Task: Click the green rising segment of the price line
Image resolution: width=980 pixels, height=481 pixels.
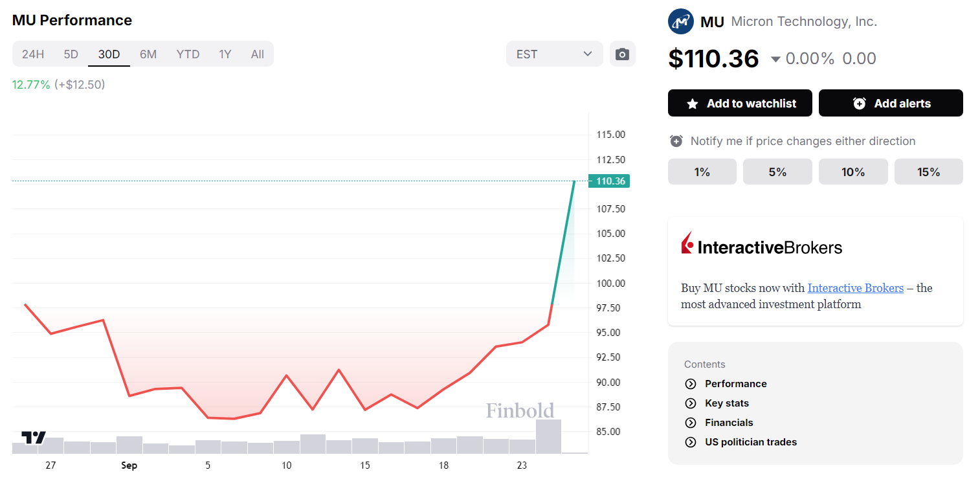Action: tap(563, 243)
